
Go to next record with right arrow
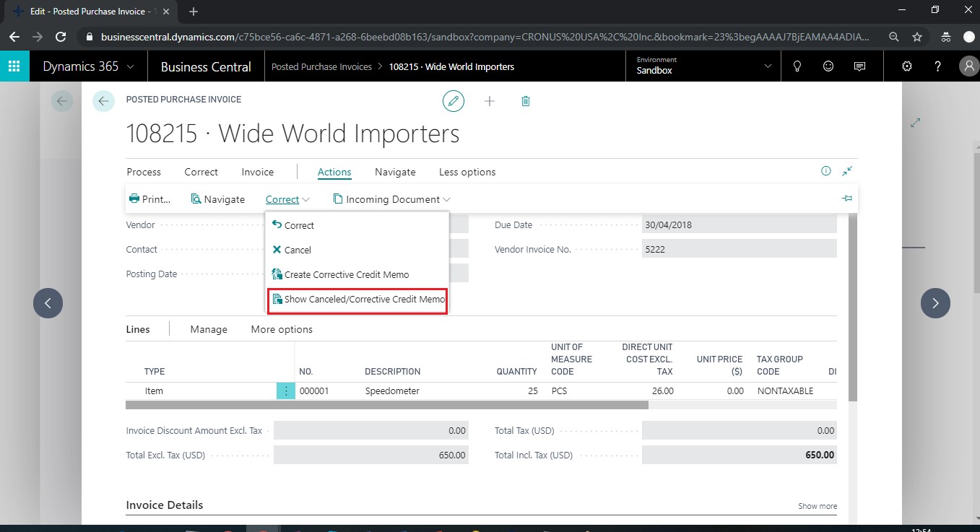[935, 303]
